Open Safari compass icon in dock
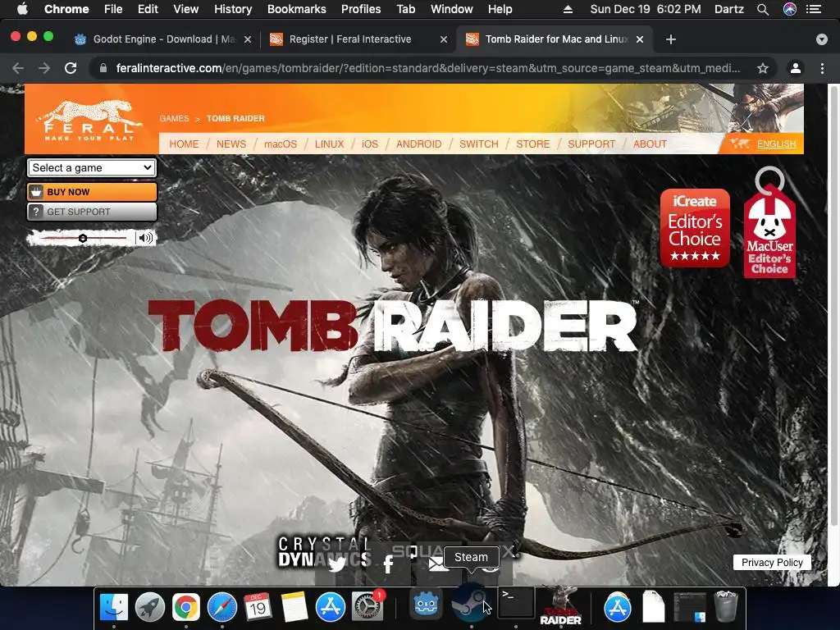 click(x=222, y=607)
